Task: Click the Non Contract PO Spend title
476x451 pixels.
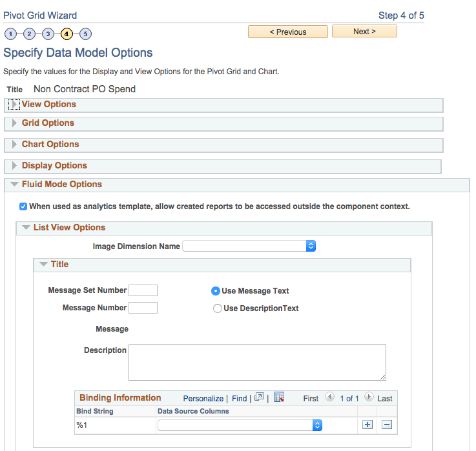Action: [85, 89]
